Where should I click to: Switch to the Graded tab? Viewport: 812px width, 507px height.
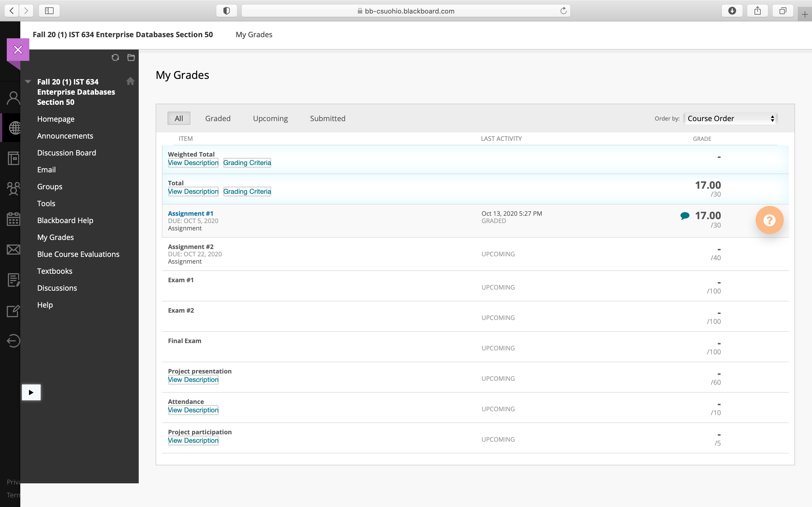click(x=218, y=118)
